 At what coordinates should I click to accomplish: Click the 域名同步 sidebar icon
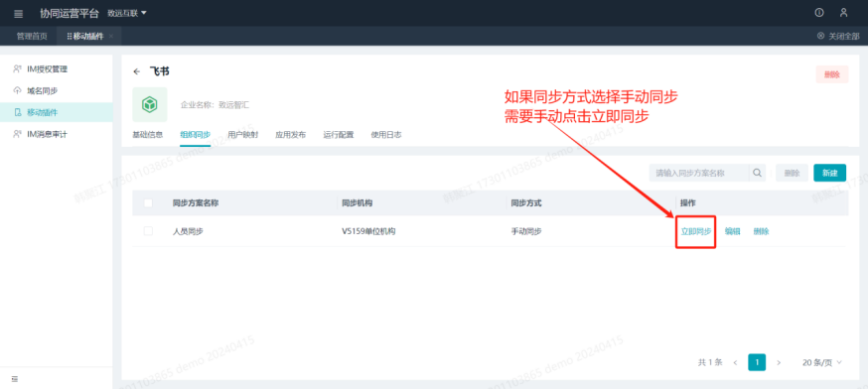(17, 90)
